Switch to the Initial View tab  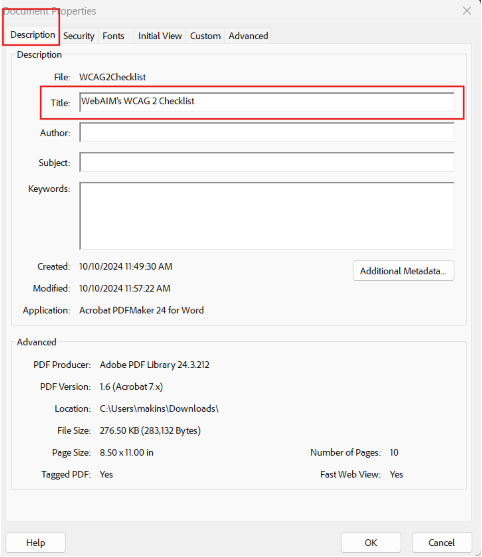click(160, 36)
